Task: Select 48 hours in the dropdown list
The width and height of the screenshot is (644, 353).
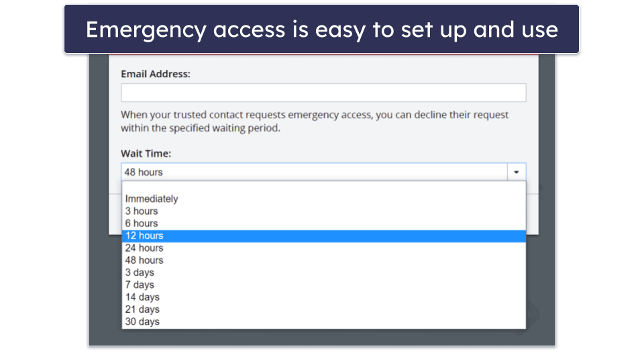Action: 144,260
